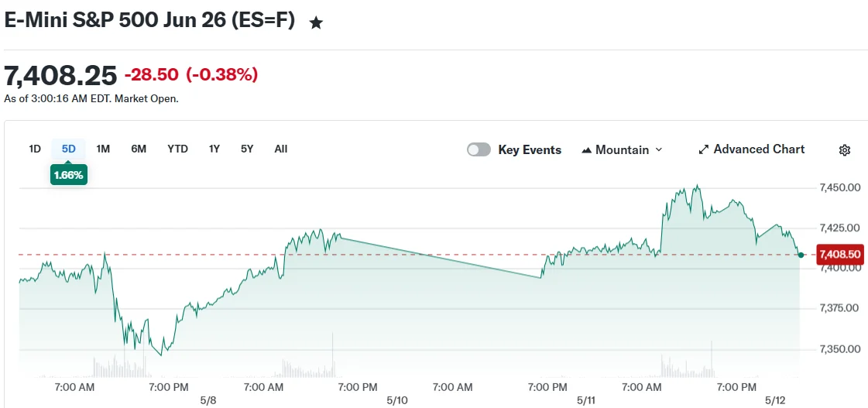Click the 7,450.00 axis label
The width and height of the screenshot is (868, 408).
(839, 187)
